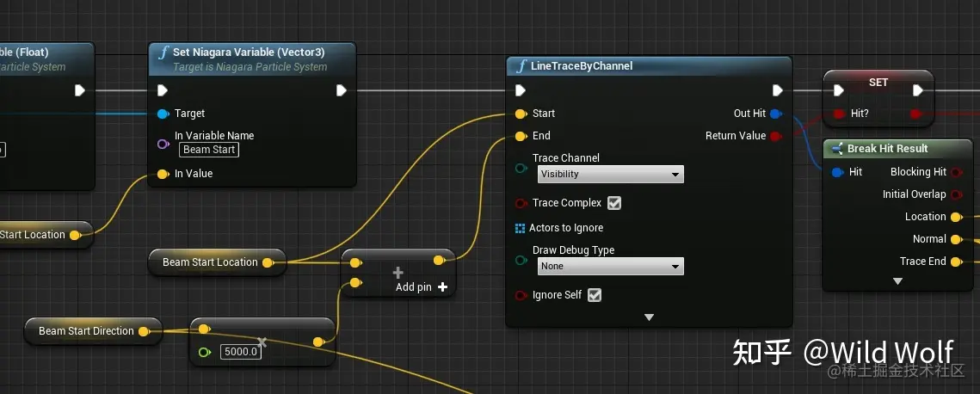Click the multiply node result output pin
The image size is (980, 394).
click(318, 342)
